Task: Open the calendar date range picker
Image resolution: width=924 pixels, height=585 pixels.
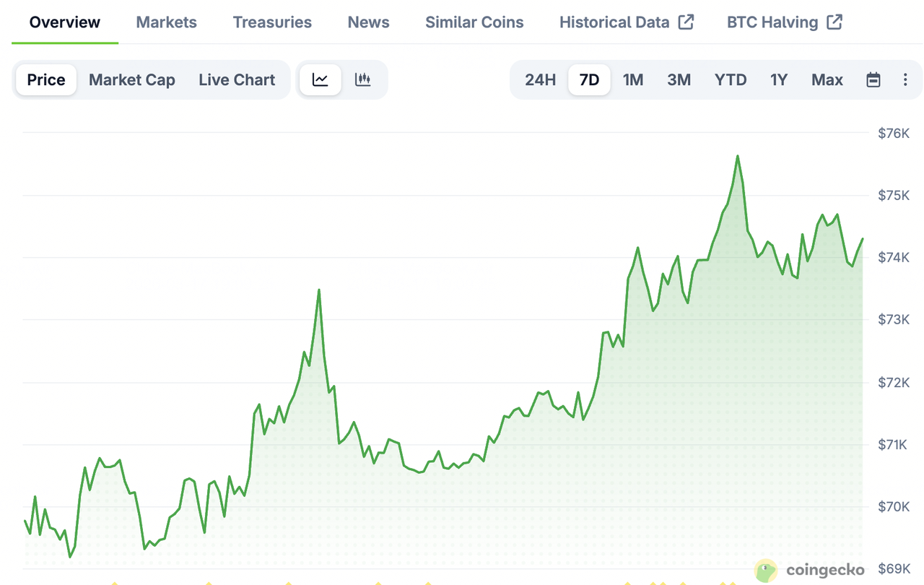Action: pyautogui.click(x=873, y=79)
